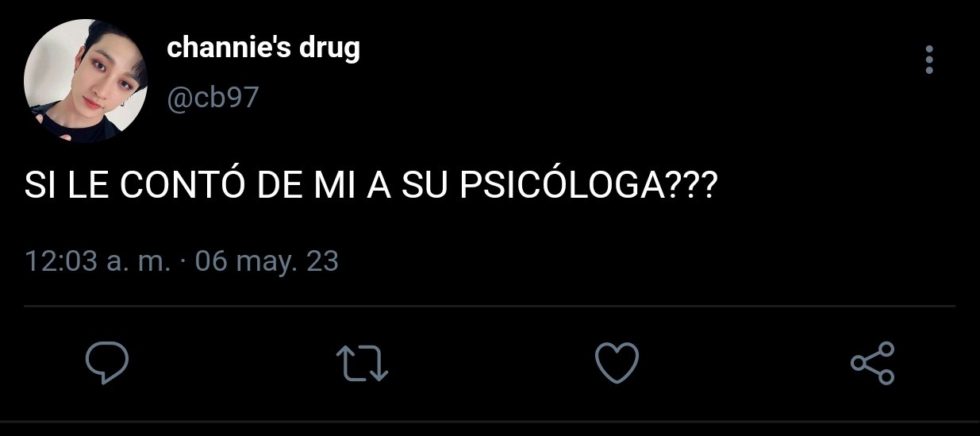980x436 pixels.
Task: Reply to @cb97 with the comment icon
Action: (107, 363)
